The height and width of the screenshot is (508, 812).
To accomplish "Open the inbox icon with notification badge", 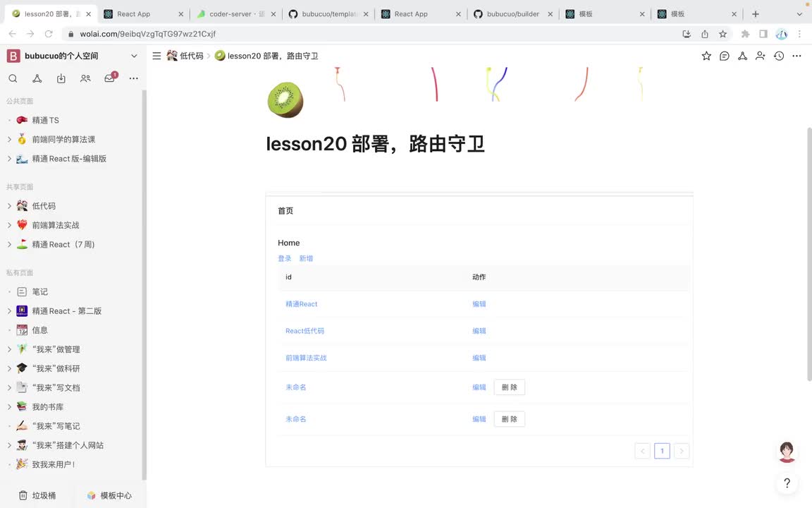I will tap(110, 78).
